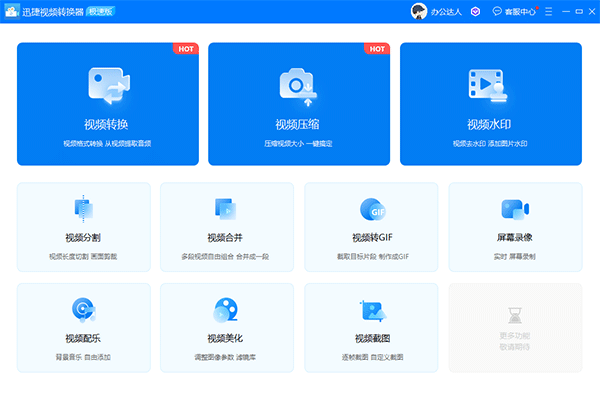Close the converter window
The height and width of the screenshot is (400, 600).
592,11
